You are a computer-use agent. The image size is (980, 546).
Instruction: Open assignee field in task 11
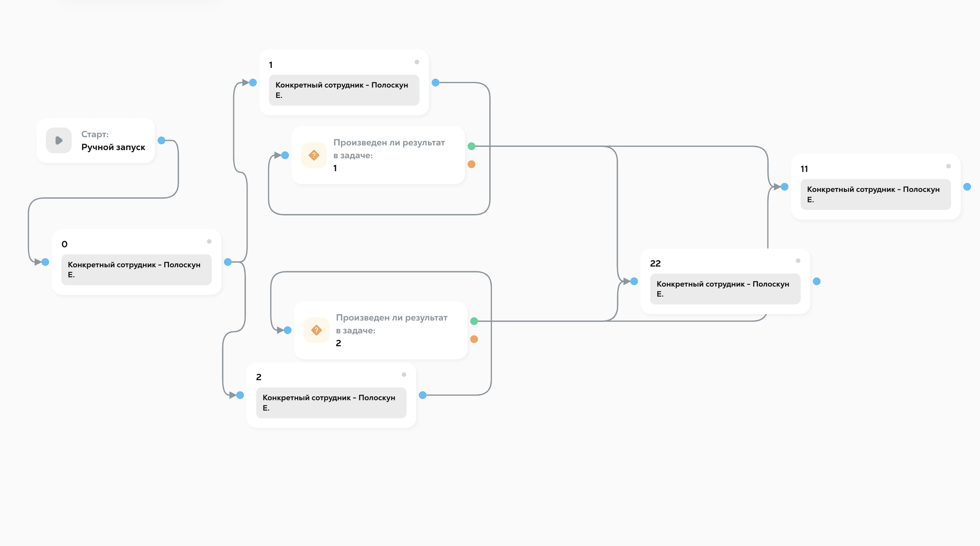point(875,194)
